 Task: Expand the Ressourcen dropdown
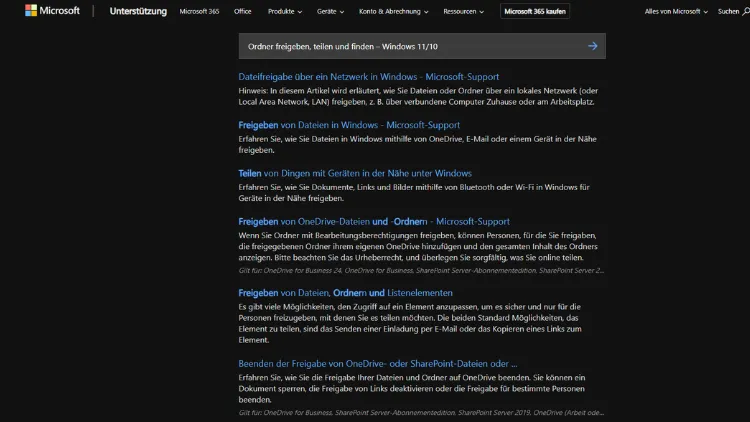click(x=463, y=11)
